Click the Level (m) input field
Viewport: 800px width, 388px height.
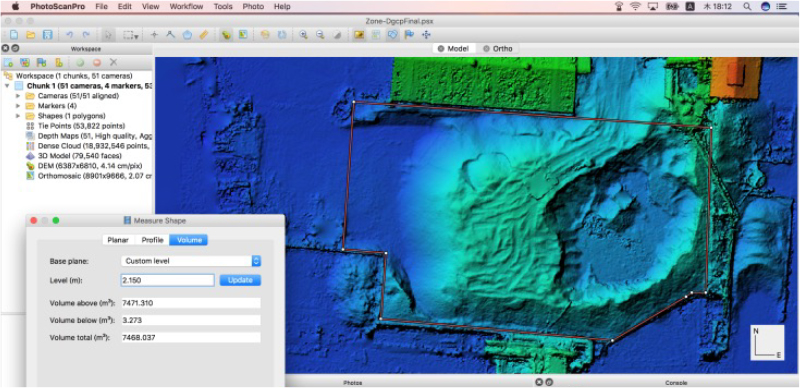coord(167,280)
